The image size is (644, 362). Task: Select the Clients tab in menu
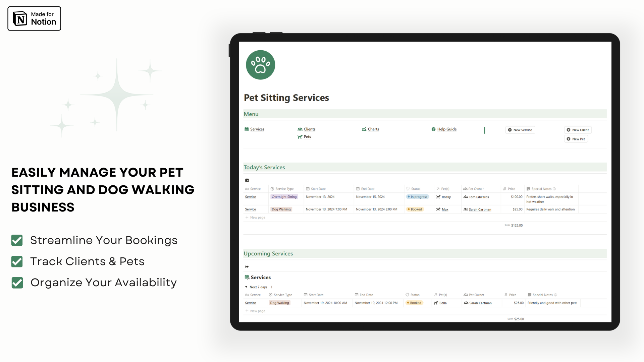tap(309, 129)
